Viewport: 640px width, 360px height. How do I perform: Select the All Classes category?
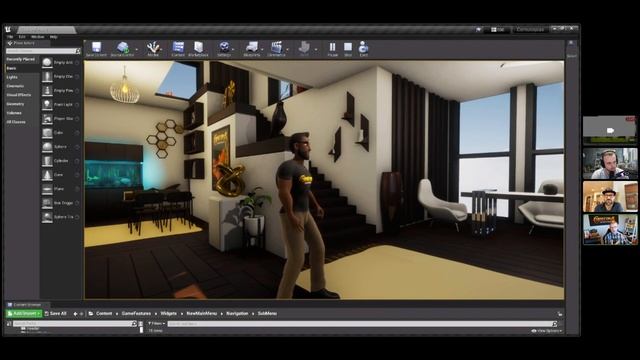pos(16,122)
